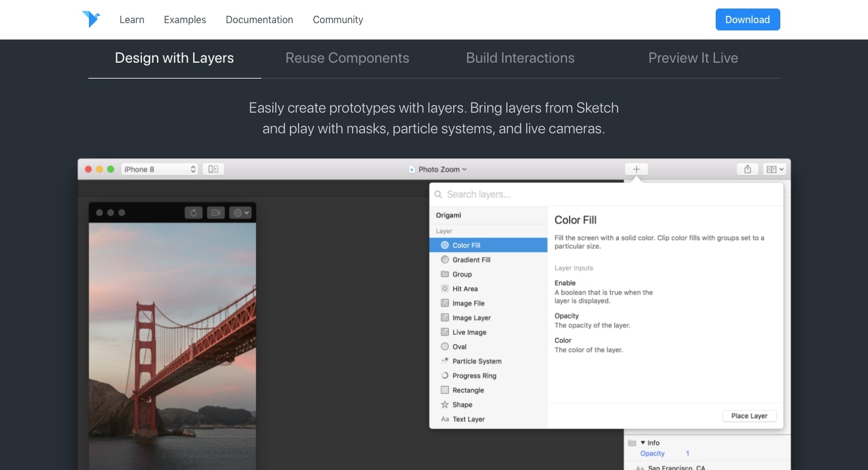Image resolution: width=868 pixels, height=470 pixels.
Task: Collapse the Info group triangle
Action: point(643,443)
